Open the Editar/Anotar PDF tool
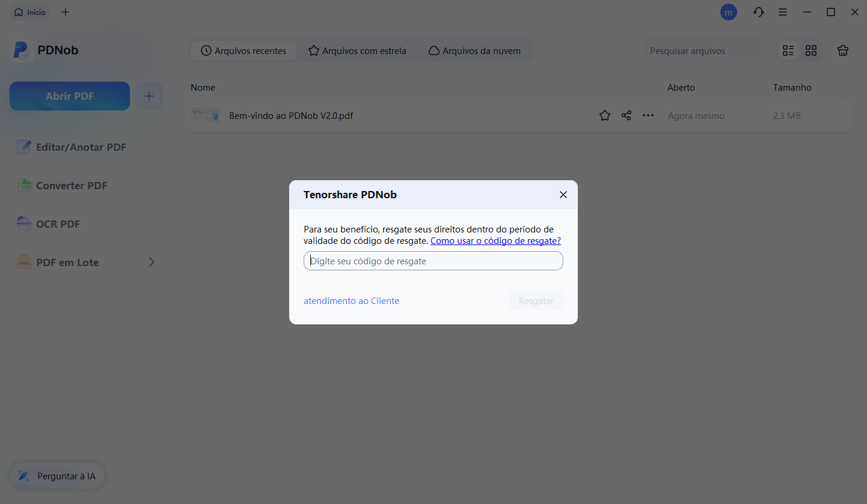The image size is (867, 504). pyautogui.click(x=81, y=147)
